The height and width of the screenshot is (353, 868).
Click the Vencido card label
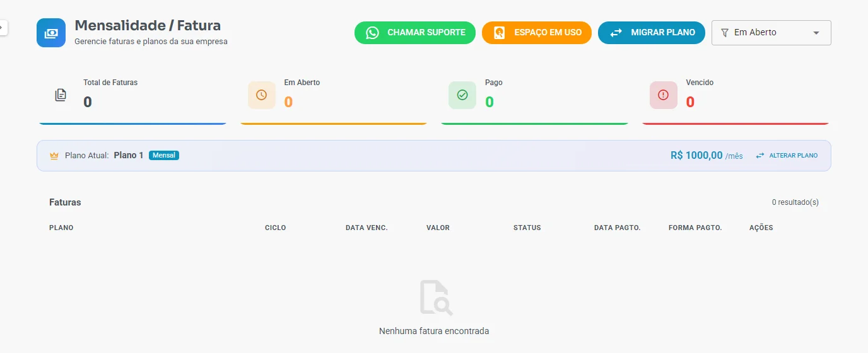(x=700, y=83)
